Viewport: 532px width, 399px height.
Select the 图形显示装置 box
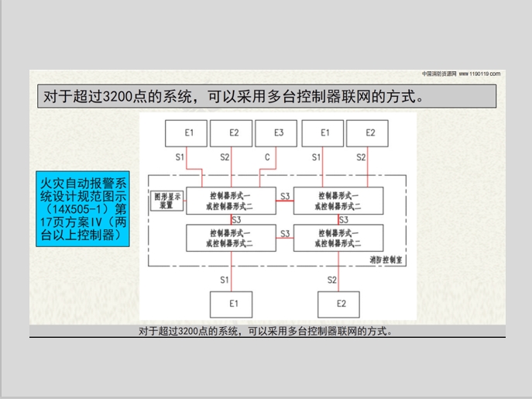[x=167, y=201]
